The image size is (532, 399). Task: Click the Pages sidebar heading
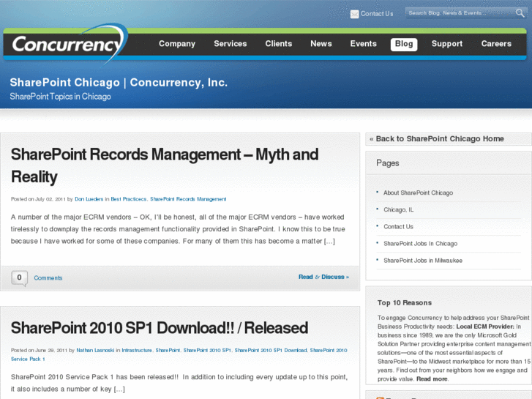tap(387, 163)
